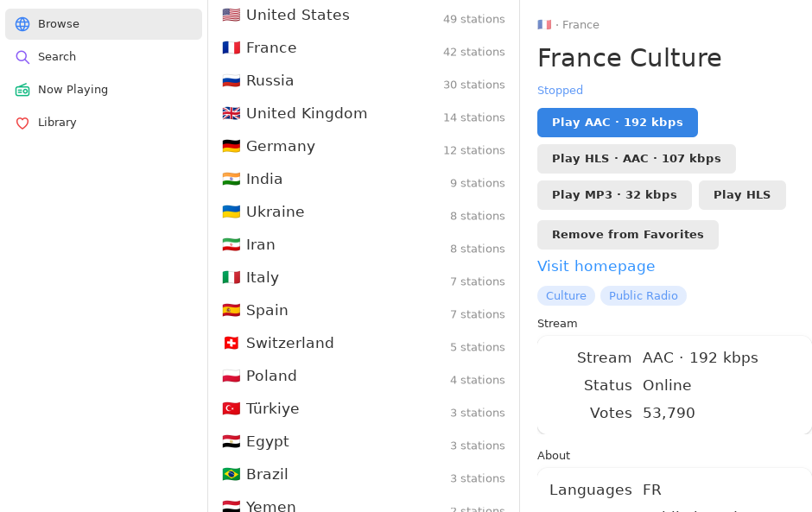
Task: Select the Culture tag
Action: point(566,295)
